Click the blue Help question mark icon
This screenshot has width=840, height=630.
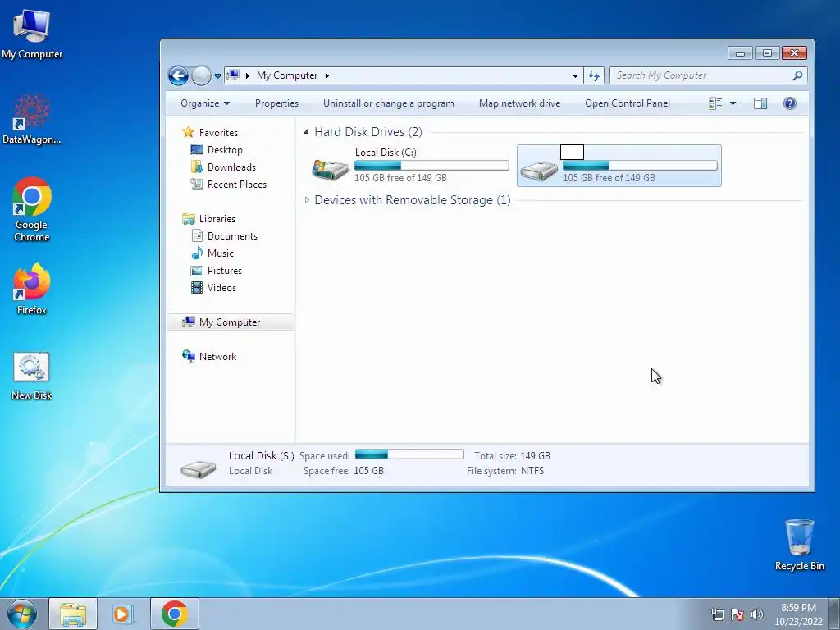coord(790,103)
